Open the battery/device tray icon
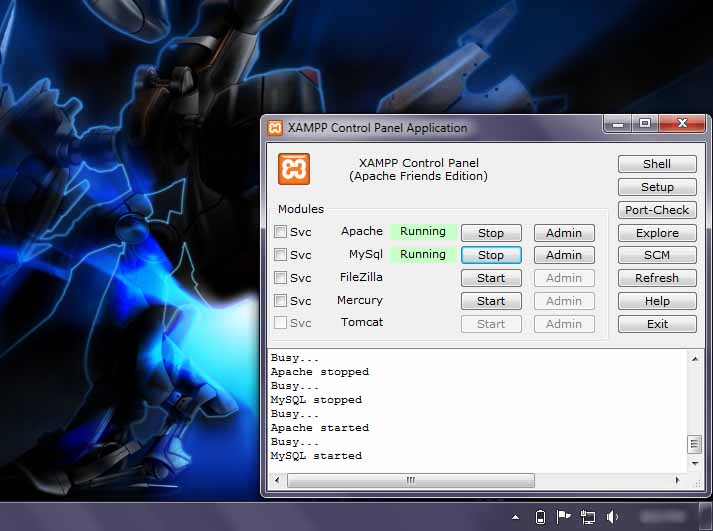 coord(540,517)
